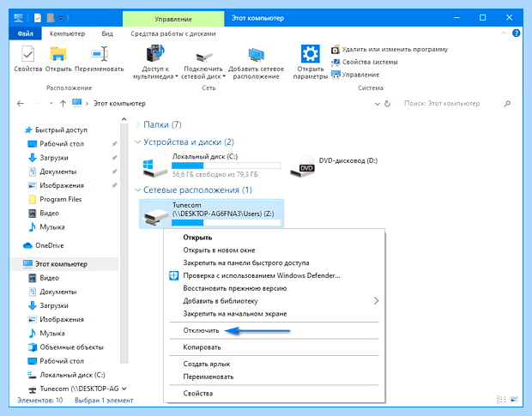Select the Tunecom network drive (Z:)
532x416 pixels.
tap(211, 214)
